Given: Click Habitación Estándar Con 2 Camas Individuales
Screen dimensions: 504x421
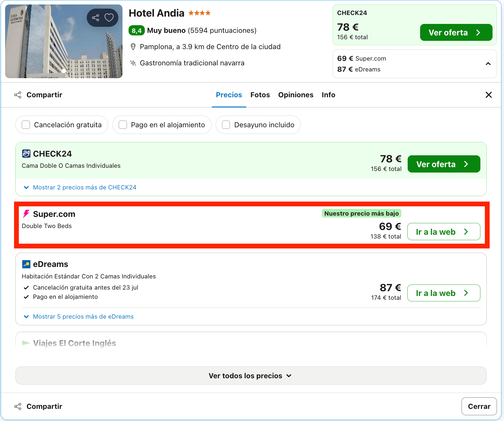Looking at the screenshot, I should coord(89,276).
